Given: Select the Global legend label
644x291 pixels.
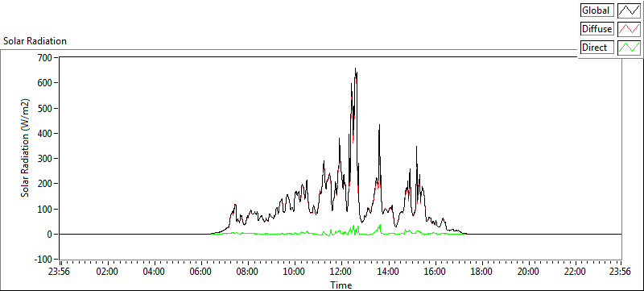Looking at the screenshot, I should click(597, 10).
